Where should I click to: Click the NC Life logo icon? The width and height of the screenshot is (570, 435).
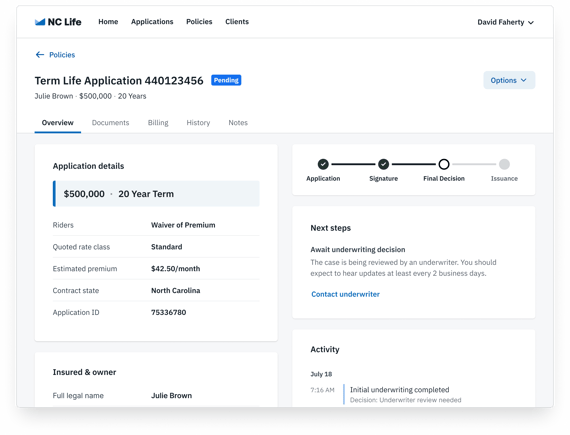40,22
